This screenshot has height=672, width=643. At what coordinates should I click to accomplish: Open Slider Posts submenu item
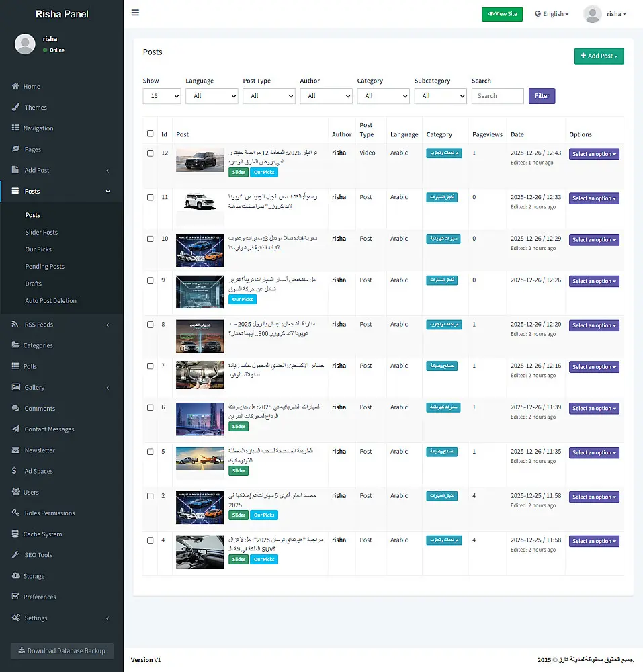click(x=41, y=232)
